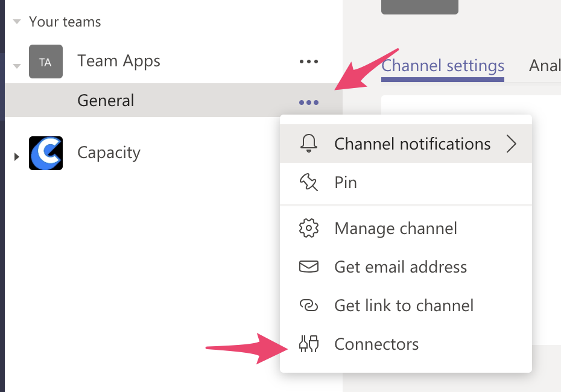Select Manage channel in the menu
561x392 pixels.
(x=395, y=229)
